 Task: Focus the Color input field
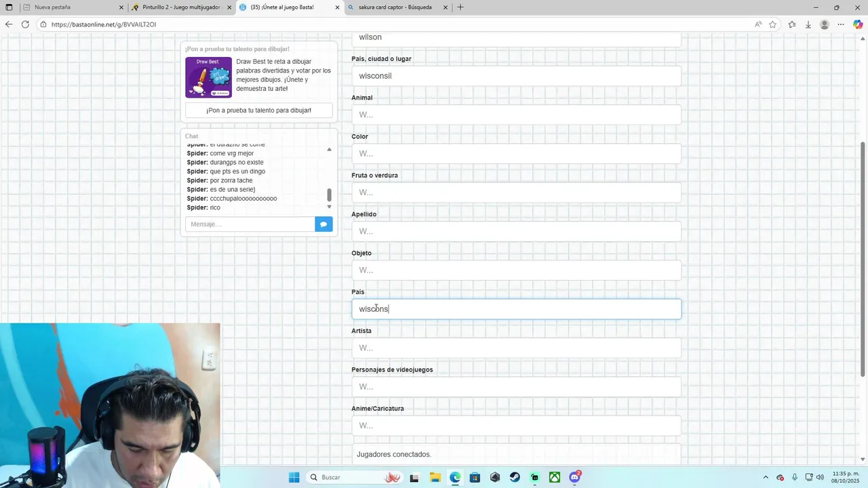coord(517,154)
